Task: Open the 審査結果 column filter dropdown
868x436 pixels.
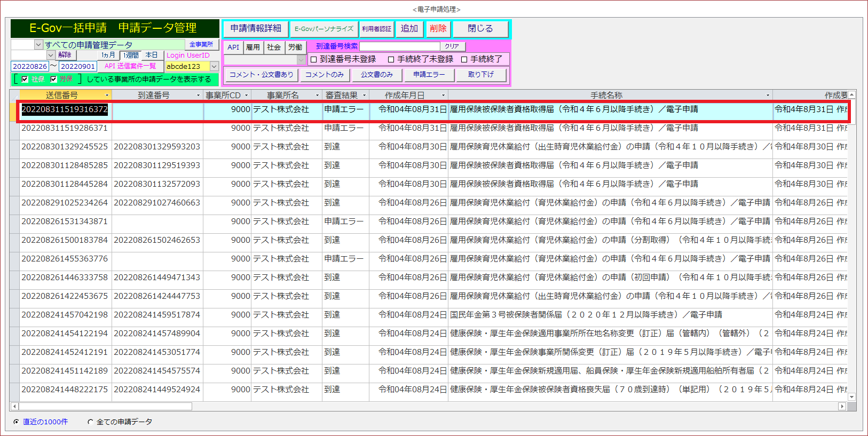Action: (364, 96)
